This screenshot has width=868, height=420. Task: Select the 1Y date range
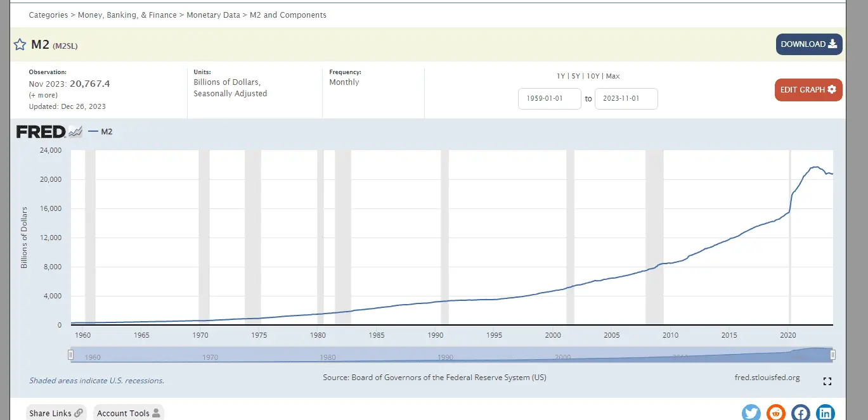pos(560,76)
